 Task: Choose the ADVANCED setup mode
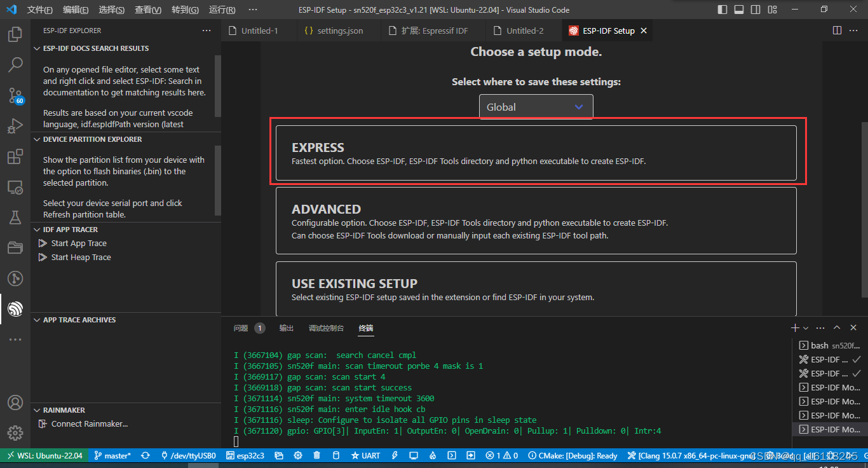tap(536, 221)
